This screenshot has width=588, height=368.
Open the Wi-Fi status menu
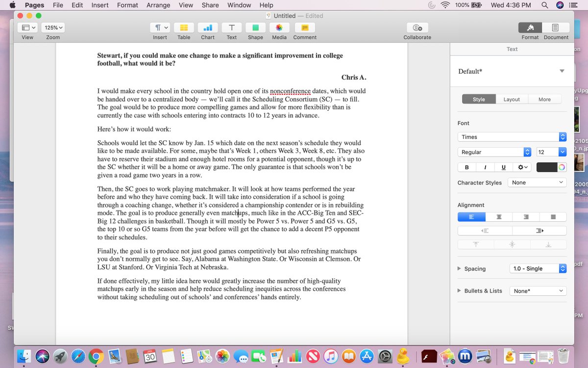coord(445,5)
